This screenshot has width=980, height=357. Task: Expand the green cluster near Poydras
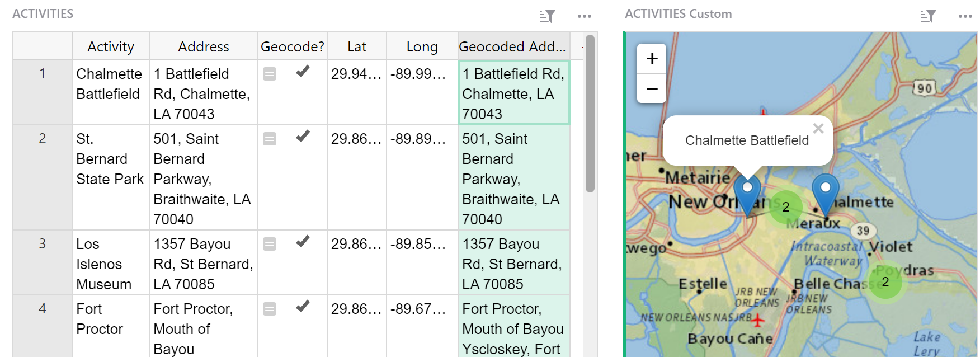pos(885,282)
